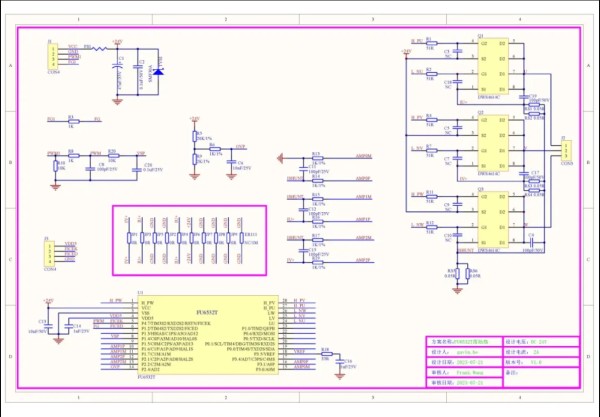Select resistor R12 feeding Q3 gate G1

(x=431, y=227)
